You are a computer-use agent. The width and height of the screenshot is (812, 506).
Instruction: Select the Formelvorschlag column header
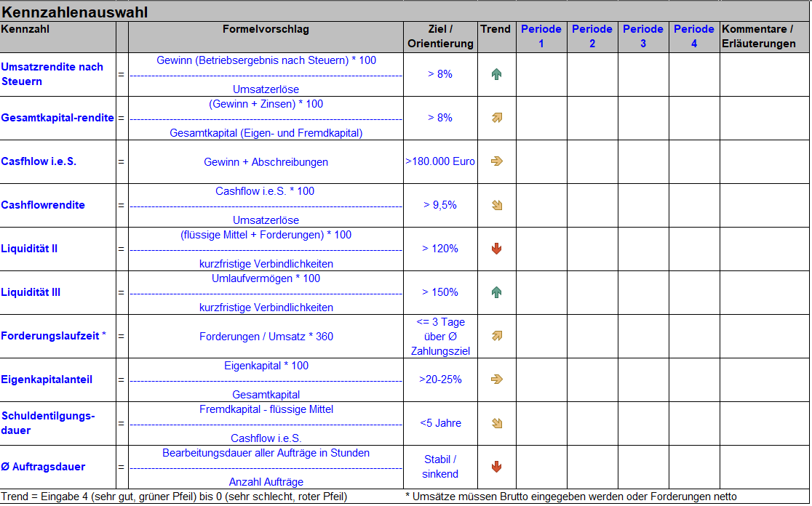pos(266,30)
